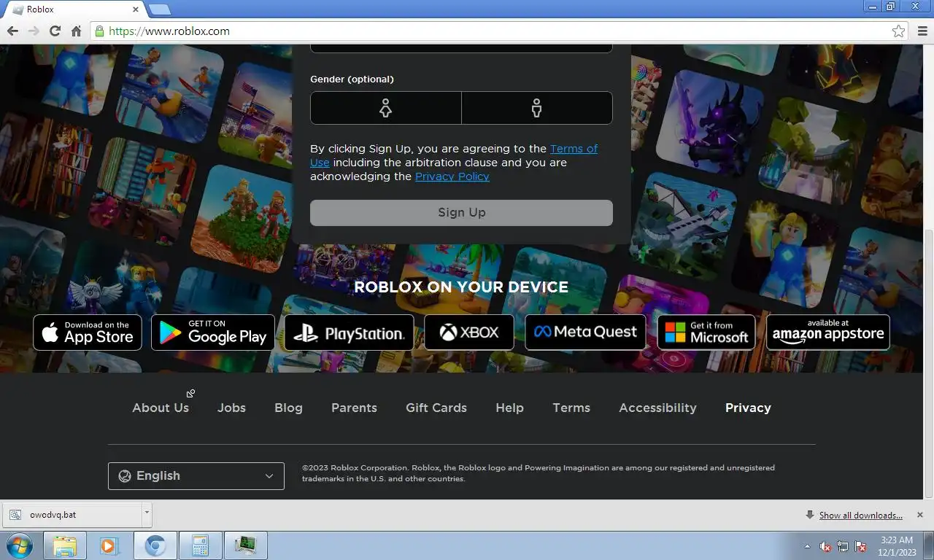The image size is (934, 560).
Task: Click the browser forward arrow
Action: 34,31
